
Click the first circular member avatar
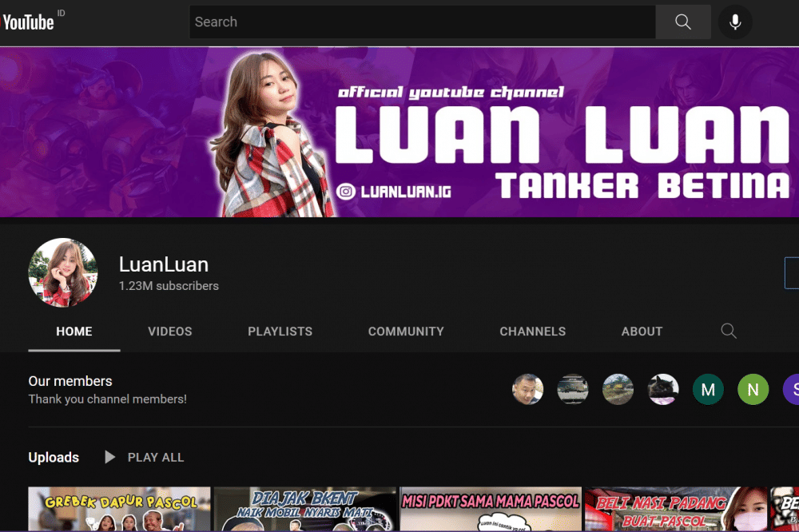click(527, 389)
